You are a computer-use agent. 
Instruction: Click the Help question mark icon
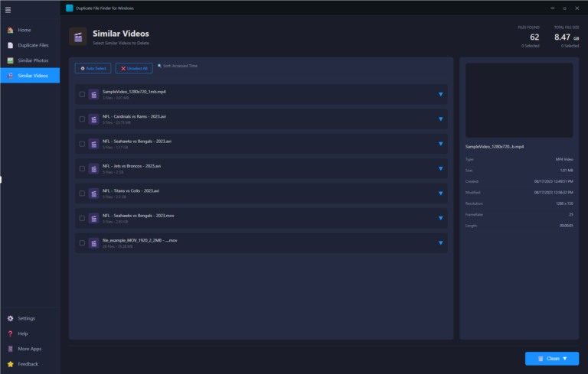click(11, 333)
